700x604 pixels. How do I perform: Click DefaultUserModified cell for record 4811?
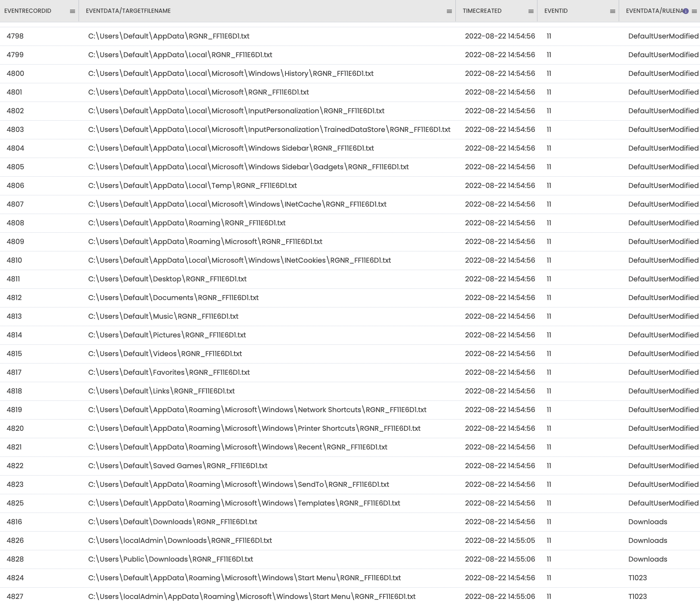663,279
